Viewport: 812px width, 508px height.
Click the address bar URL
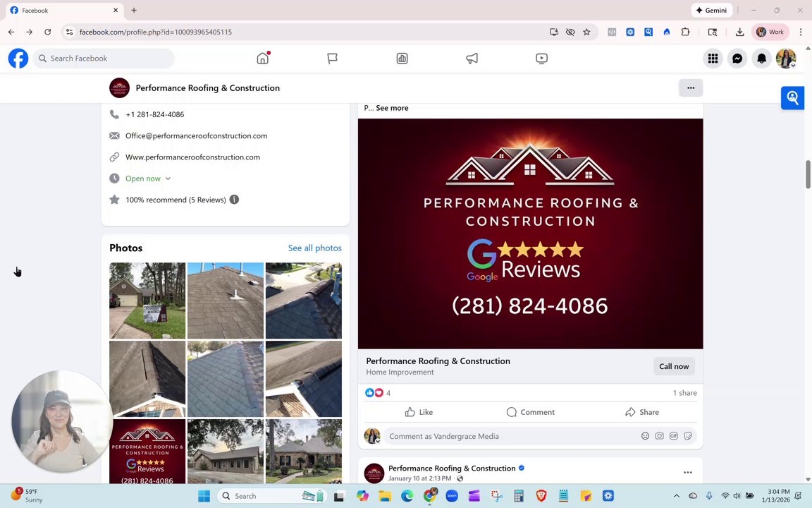(155, 32)
